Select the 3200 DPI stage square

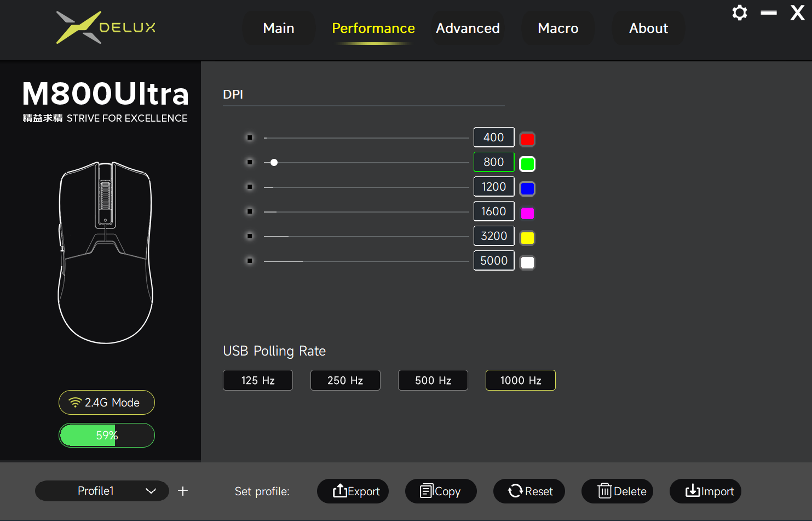(x=250, y=236)
